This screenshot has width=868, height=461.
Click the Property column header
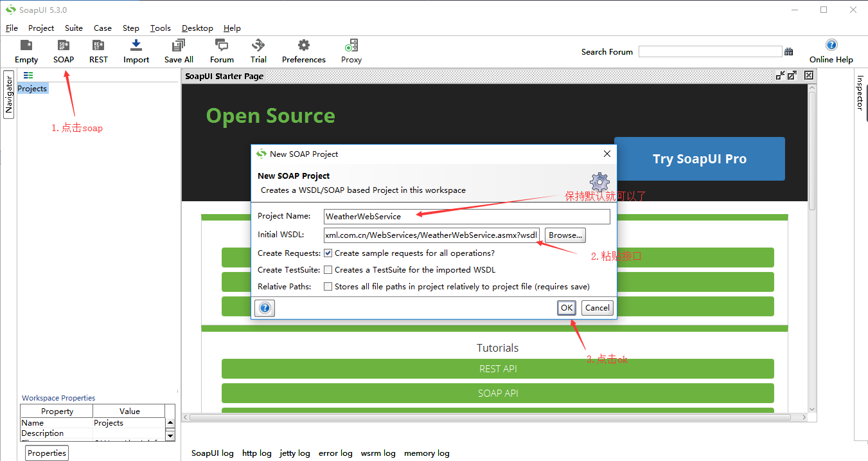[x=57, y=411]
